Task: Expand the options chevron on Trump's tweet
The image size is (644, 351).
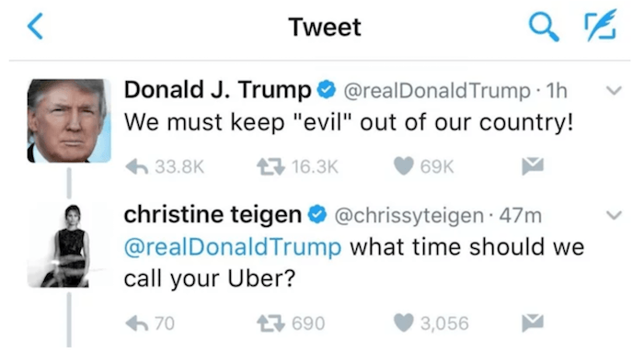Action: [614, 90]
